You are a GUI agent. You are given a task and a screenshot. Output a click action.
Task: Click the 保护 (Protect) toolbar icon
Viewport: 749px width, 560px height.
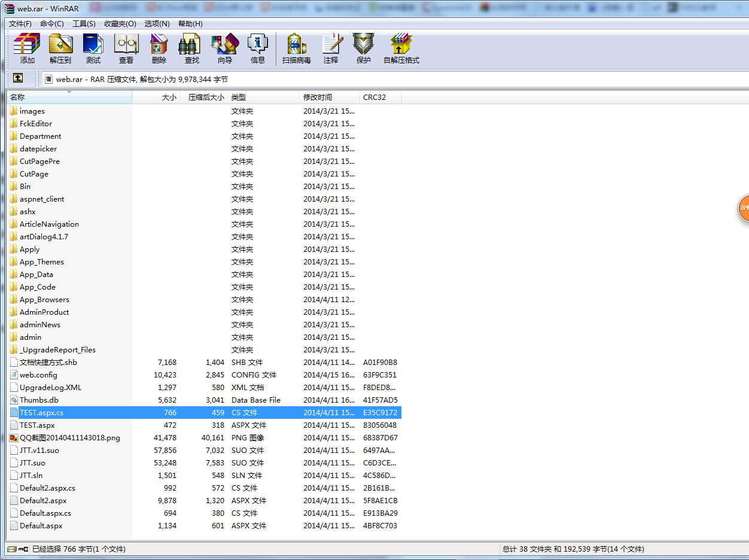tap(363, 44)
